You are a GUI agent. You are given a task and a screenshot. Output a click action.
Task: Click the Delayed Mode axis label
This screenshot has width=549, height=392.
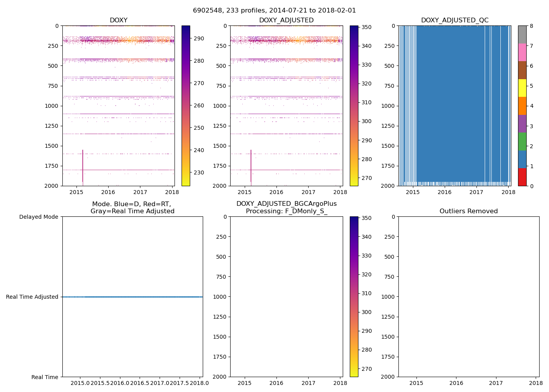(38, 217)
